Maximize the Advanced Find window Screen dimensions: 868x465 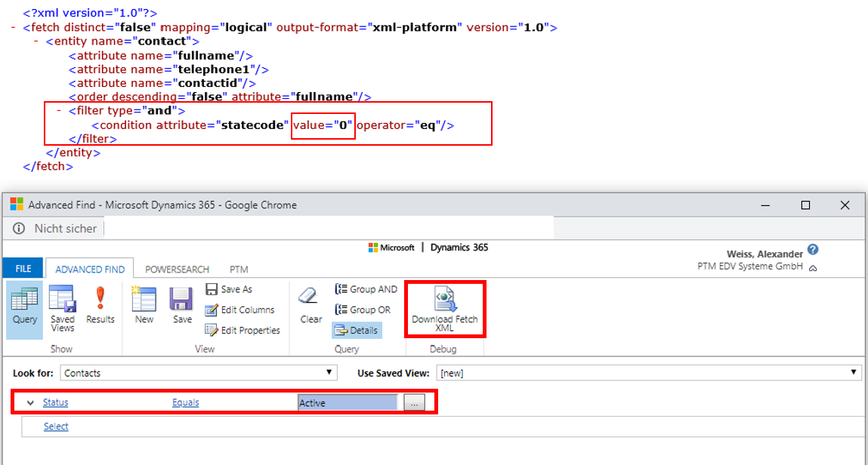805,205
